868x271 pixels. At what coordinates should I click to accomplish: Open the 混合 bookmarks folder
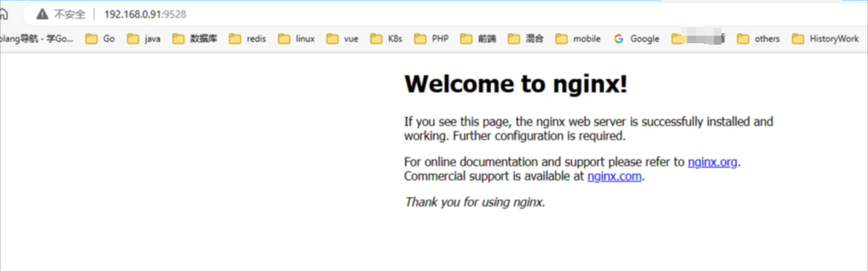(x=527, y=39)
